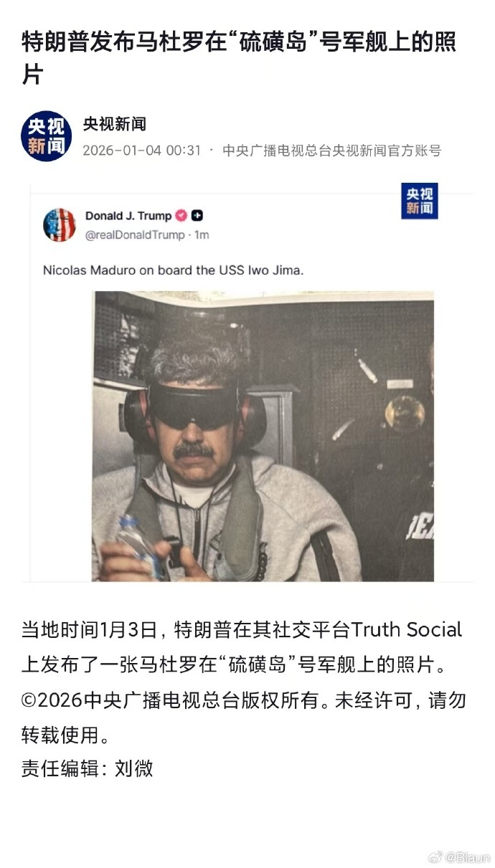Open the @realDonaldTrump handle
The width and height of the screenshot is (495, 868).
coord(135,235)
